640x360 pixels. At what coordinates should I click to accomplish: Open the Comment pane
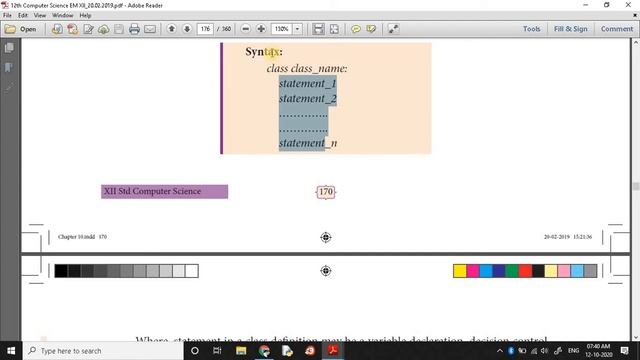click(617, 29)
